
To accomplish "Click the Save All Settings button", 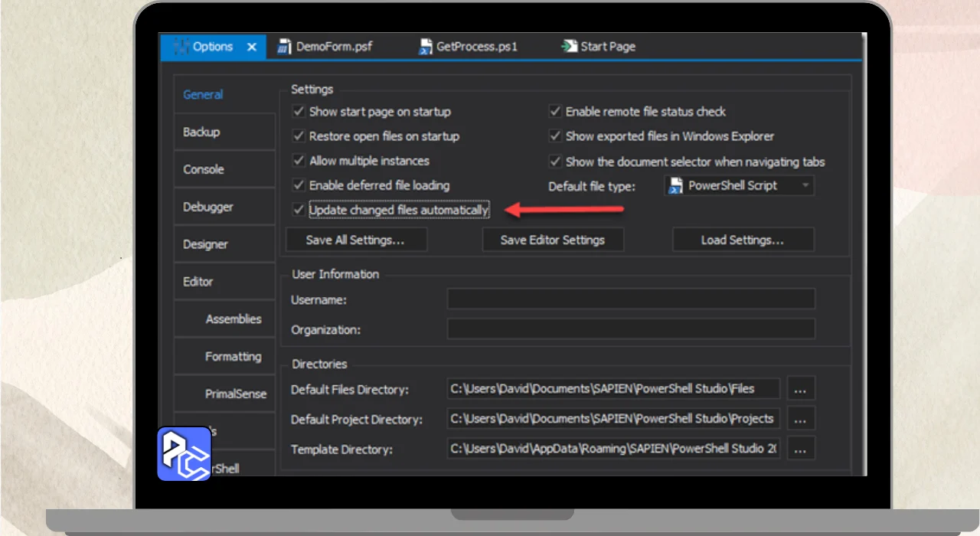I will tap(355, 240).
